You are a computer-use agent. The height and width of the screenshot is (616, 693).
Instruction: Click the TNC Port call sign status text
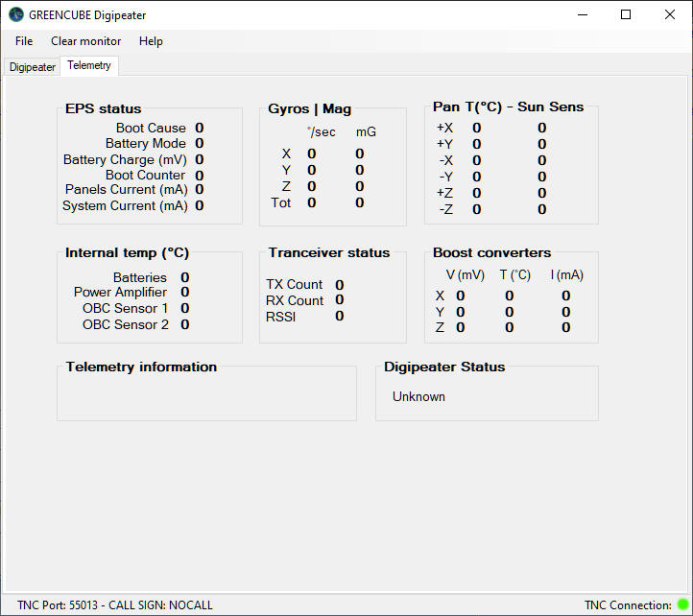[x=115, y=604]
